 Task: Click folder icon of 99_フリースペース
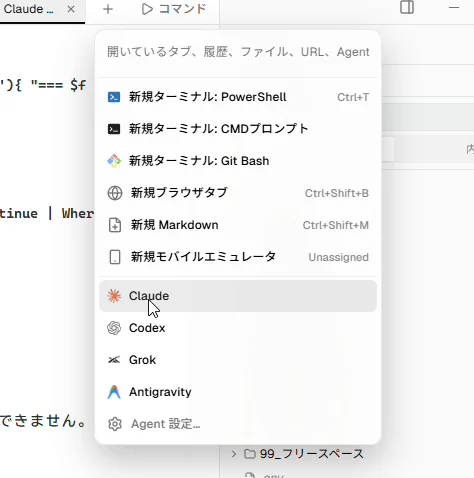(x=250, y=454)
